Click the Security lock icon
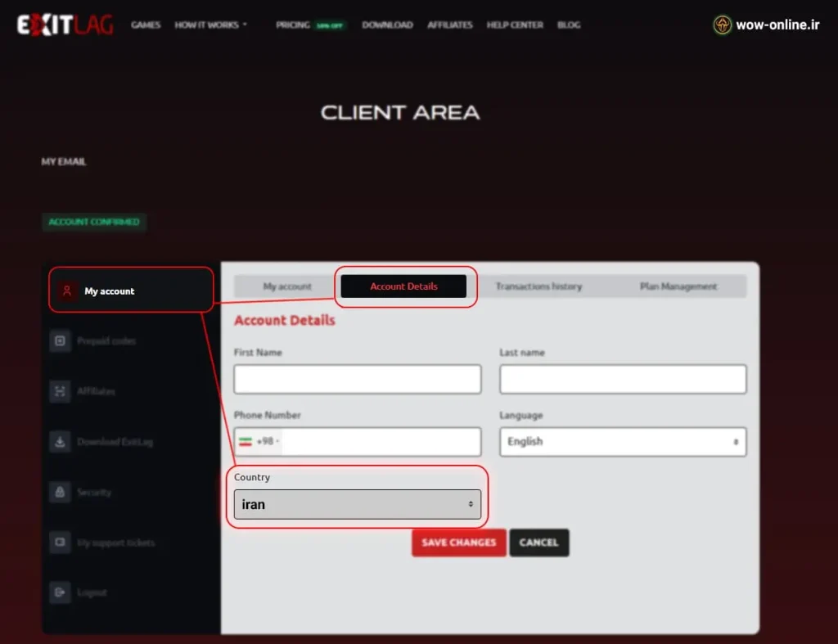 60,493
